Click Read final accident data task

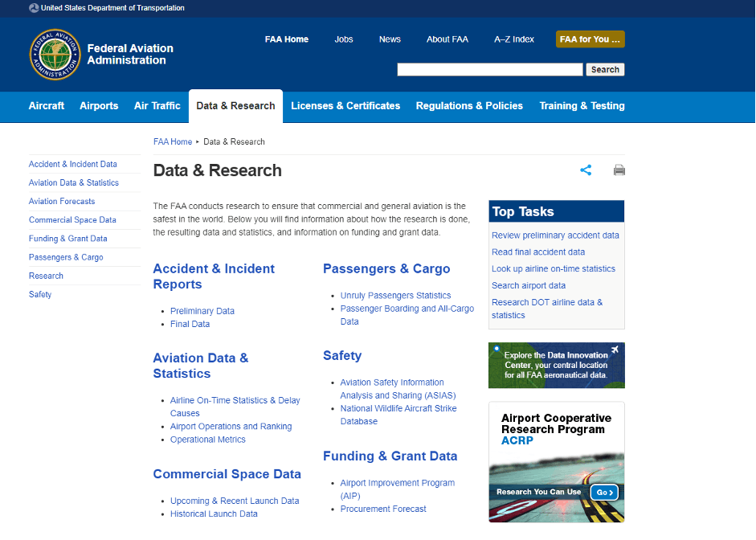538,252
